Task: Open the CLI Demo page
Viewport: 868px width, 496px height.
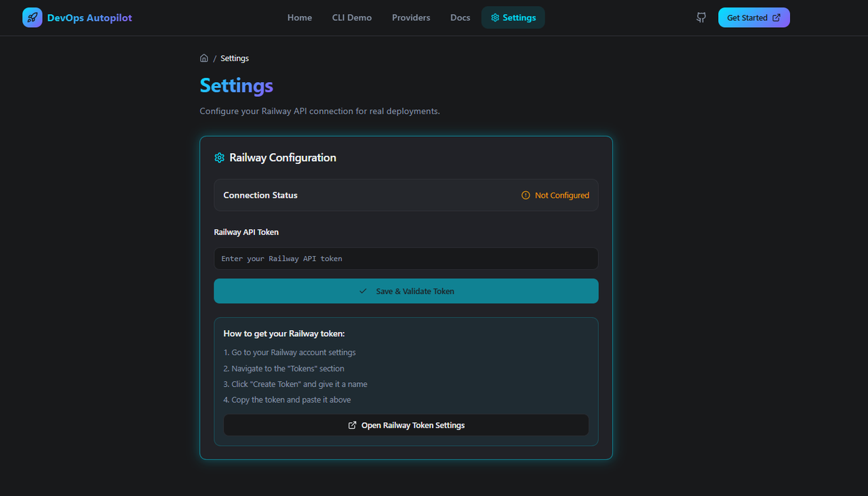Action: point(352,18)
